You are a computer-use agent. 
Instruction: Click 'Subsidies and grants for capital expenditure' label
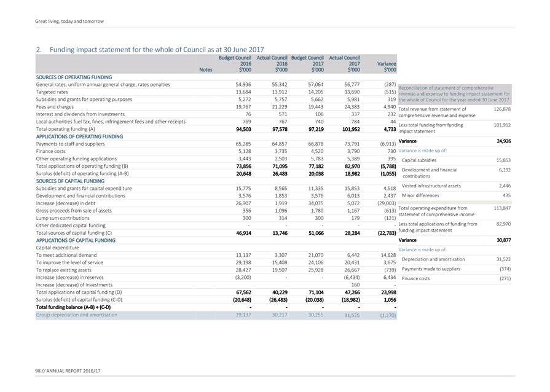(84, 188)
